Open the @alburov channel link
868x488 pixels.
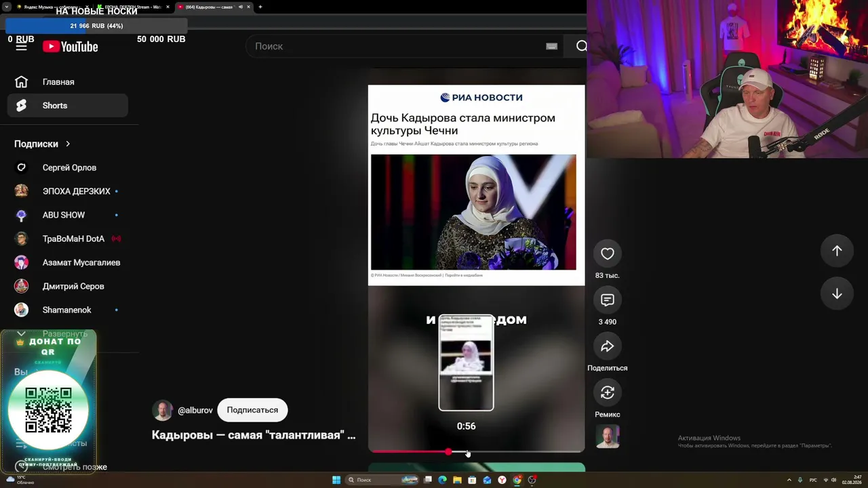point(195,411)
